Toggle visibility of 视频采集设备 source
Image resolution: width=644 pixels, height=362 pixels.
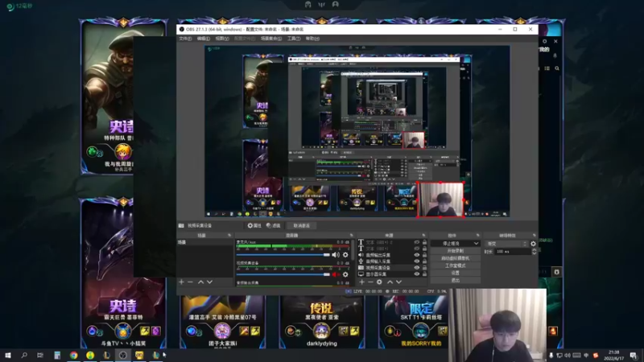(x=417, y=268)
